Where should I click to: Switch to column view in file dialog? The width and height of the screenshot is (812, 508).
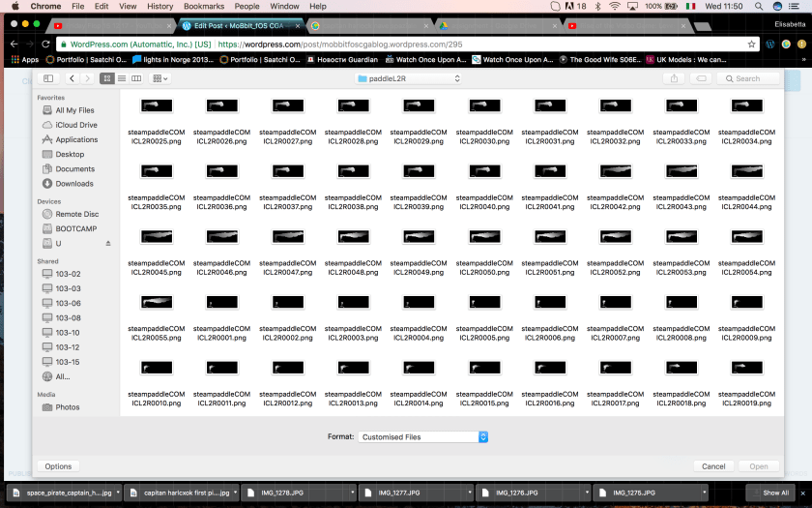[136, 78]
